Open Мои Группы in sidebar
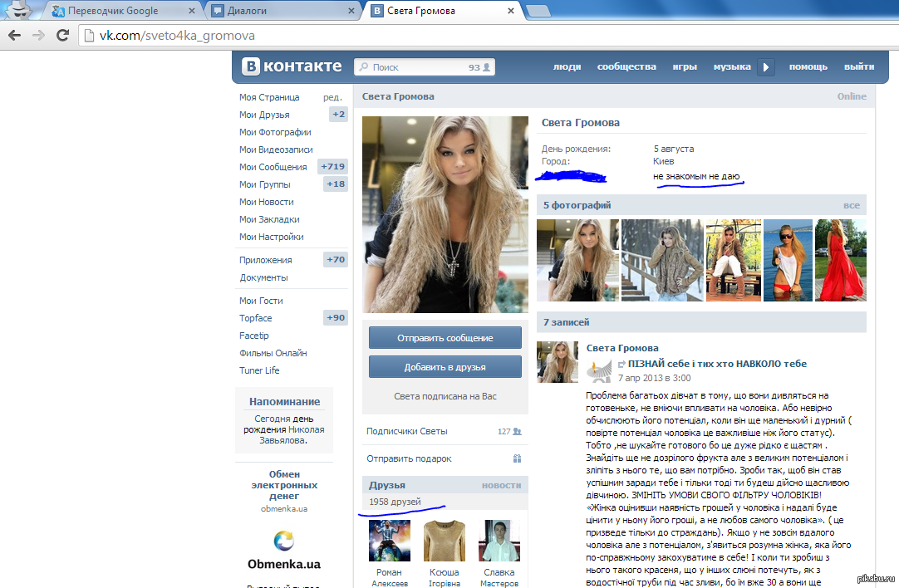Viewport: 899px width, 588px height. [265, 184]
